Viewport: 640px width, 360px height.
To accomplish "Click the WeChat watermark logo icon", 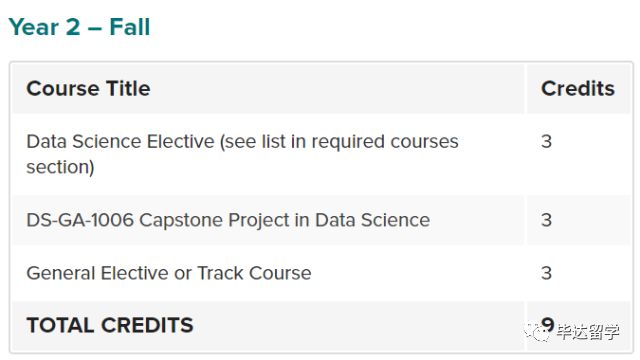I will coord(538,332).
